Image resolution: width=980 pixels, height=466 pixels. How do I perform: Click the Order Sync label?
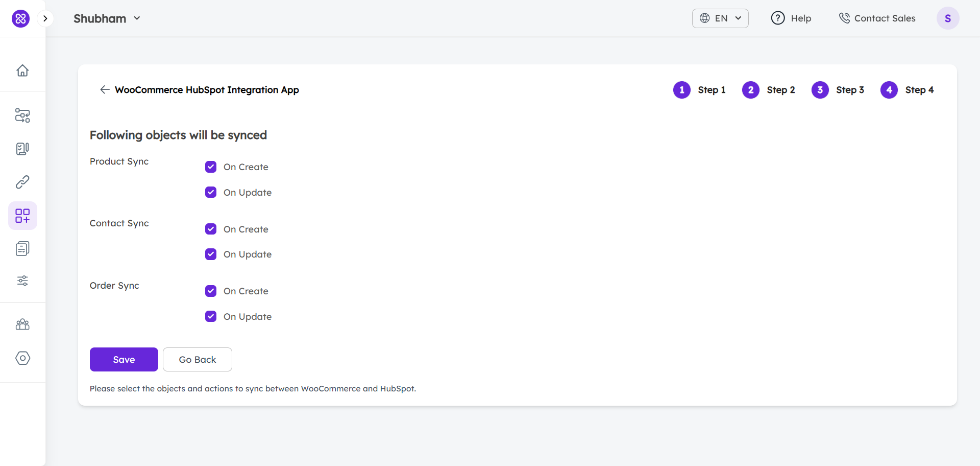(x=114, y=286)
